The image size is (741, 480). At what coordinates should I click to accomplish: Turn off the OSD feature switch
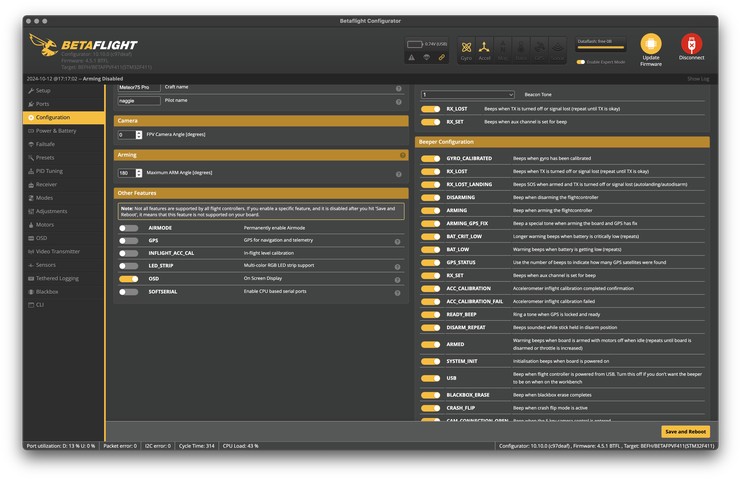(x=129, y=278)
